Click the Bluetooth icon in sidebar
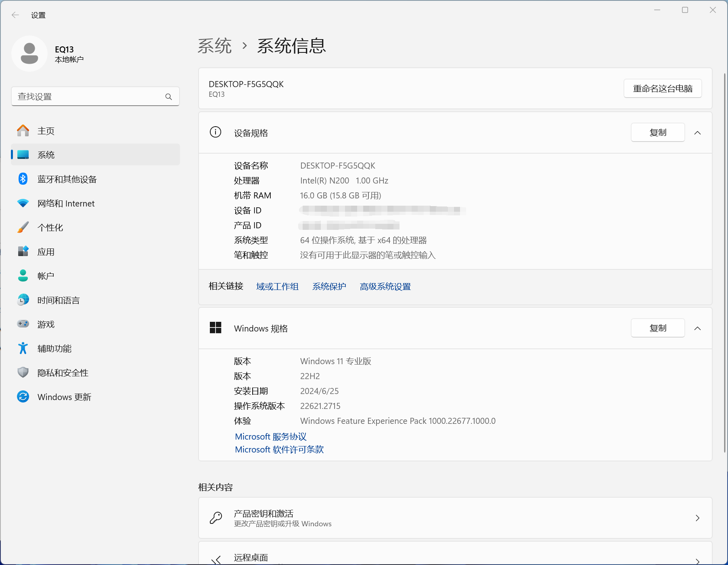728x565 pixels. [23, 179]
